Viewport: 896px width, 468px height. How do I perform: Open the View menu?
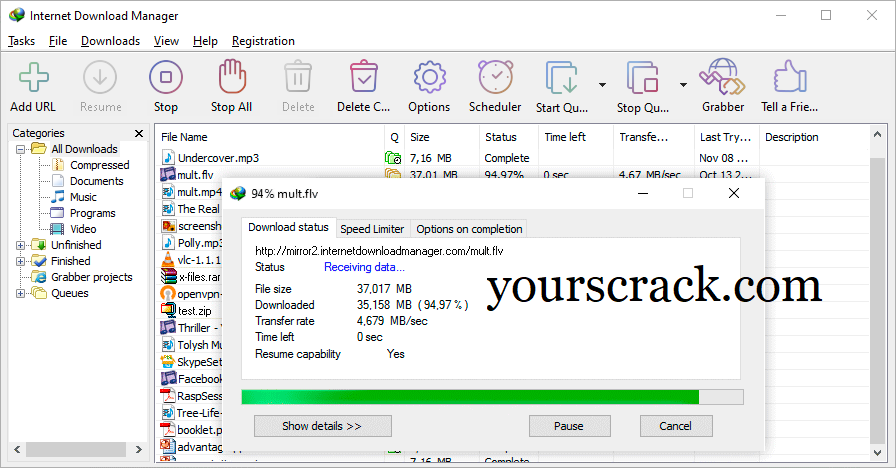(166, 41)
